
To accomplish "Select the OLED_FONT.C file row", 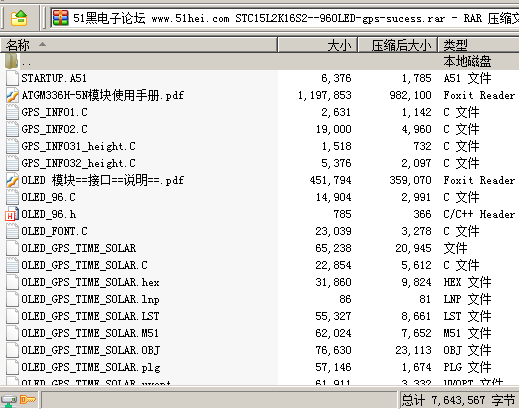I will [259, 231].
